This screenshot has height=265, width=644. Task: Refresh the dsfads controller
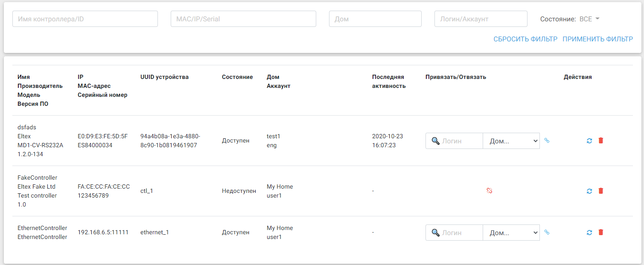coord(589,140)
